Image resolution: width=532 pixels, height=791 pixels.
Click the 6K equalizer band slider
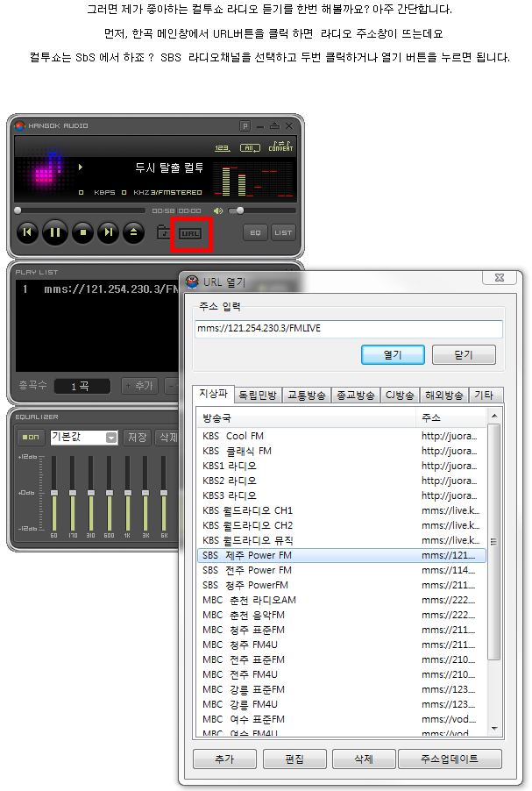[x=164, y=492]
